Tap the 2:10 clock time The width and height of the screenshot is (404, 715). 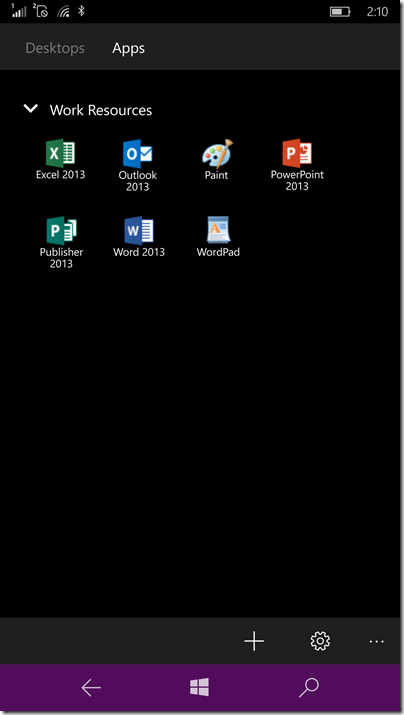pos(378,12)
